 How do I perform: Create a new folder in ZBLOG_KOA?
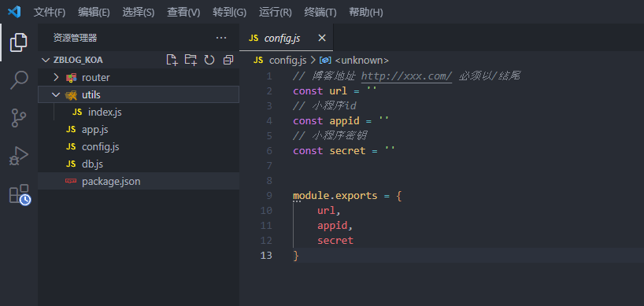(191, 60)
